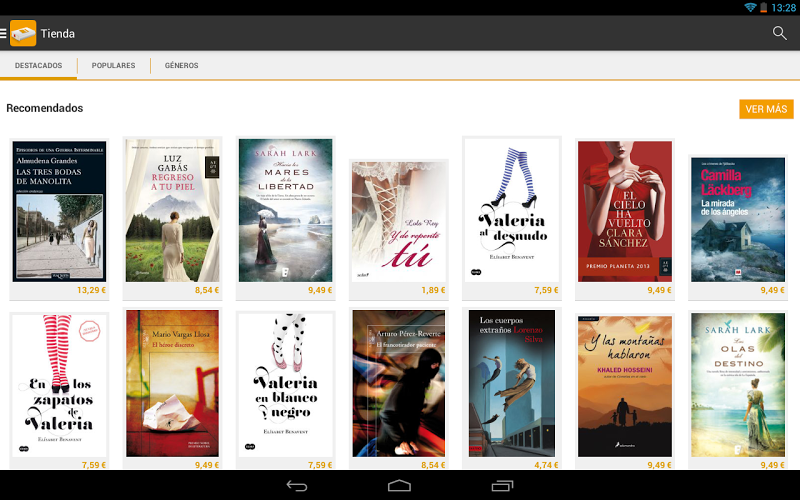Switch to the Populares tab
Image resolution: width=800 pixels, height=500 pixels.
113,65
